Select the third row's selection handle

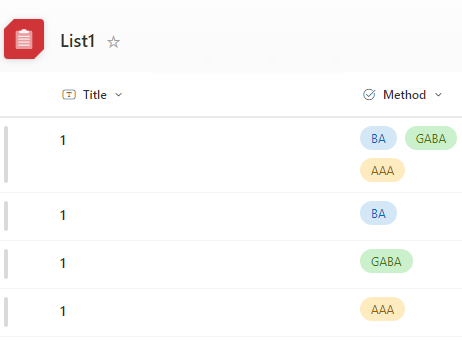pyautogui.click(x=6, y=264)
